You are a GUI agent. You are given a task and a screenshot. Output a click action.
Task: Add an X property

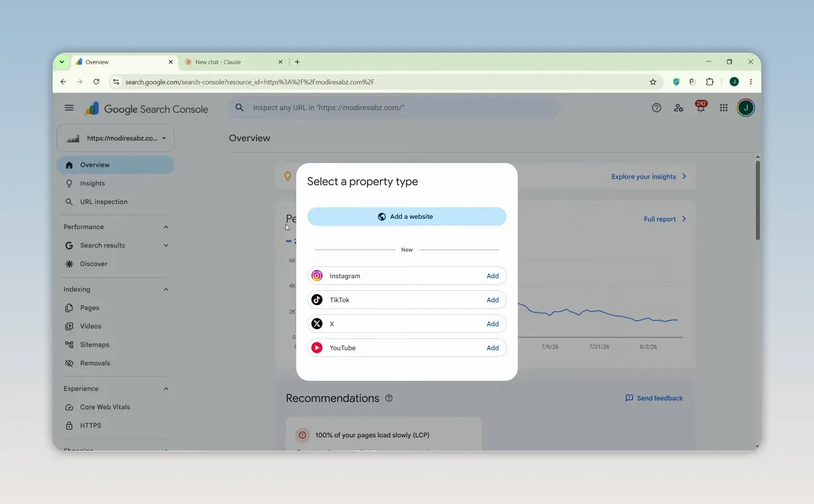pyautogui.click(x=492, y=324)
